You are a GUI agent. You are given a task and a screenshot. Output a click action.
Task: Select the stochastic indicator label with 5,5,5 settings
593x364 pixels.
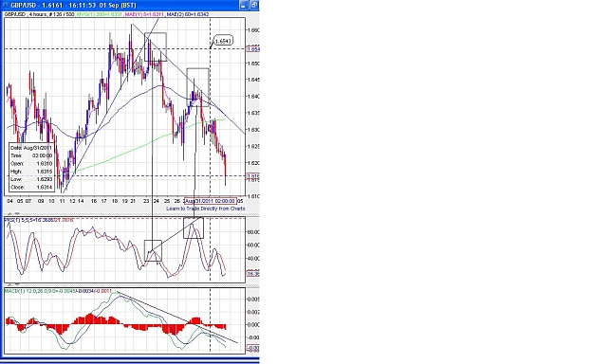pyautogui.click(x=39, y=220)
